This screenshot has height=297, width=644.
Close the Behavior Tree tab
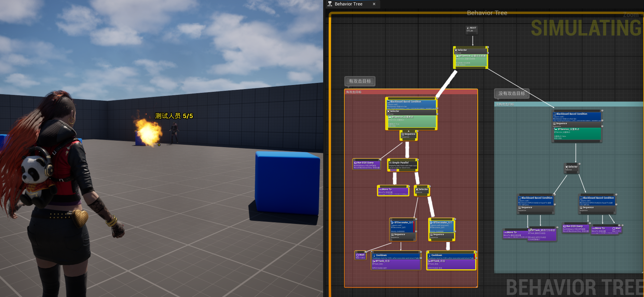click(374, 4)
